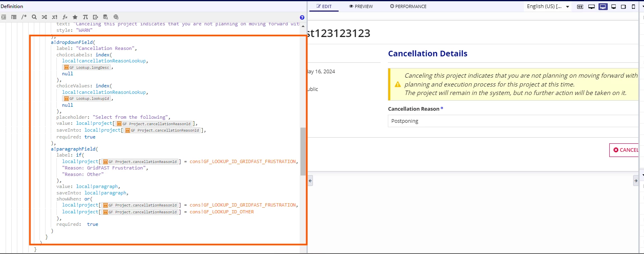Open the blue help question mark
This screenshot has width=644, height=254.
click(x=302, y=17)
